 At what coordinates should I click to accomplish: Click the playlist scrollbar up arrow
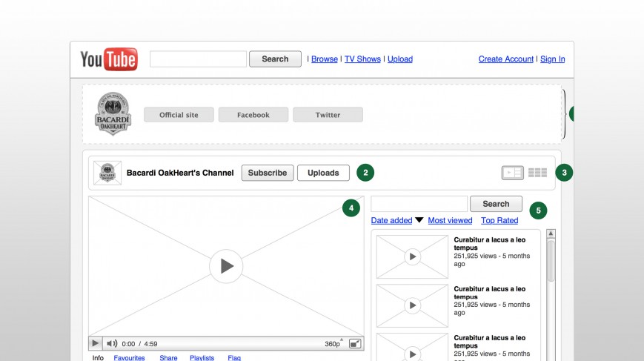point(551,234)
